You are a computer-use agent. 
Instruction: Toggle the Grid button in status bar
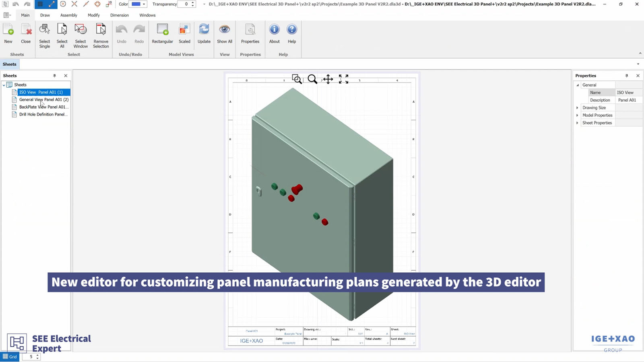[x=10, y=357]
